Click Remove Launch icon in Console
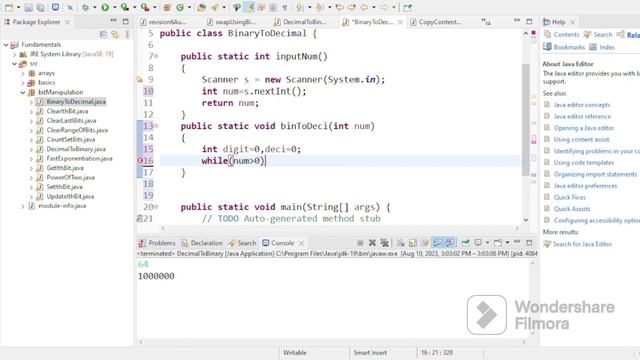 (372, 243)
